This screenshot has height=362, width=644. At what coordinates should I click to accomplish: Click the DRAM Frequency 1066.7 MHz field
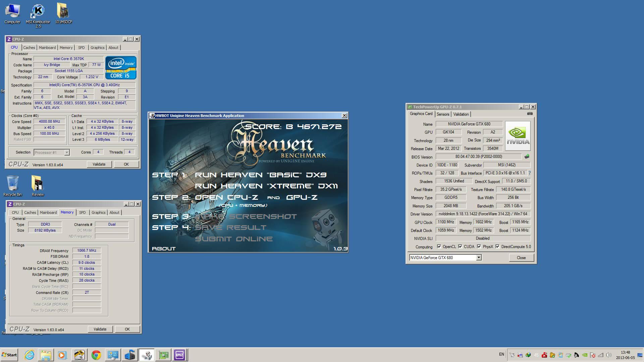(x=87, y=250)
